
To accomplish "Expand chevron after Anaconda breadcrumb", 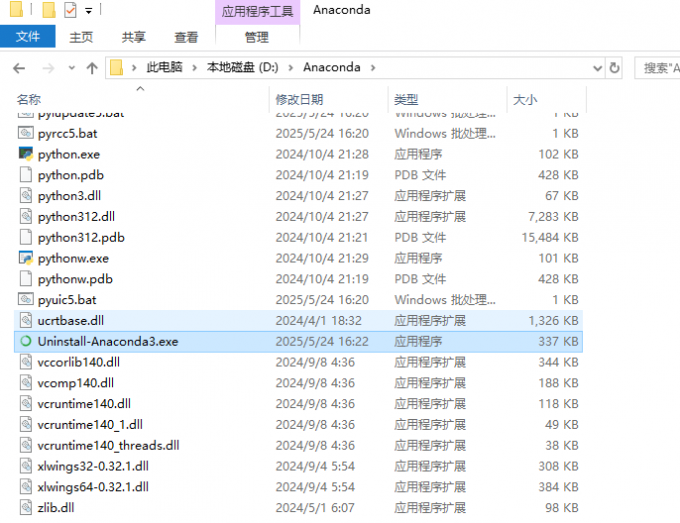I will [x=373, y=68].
